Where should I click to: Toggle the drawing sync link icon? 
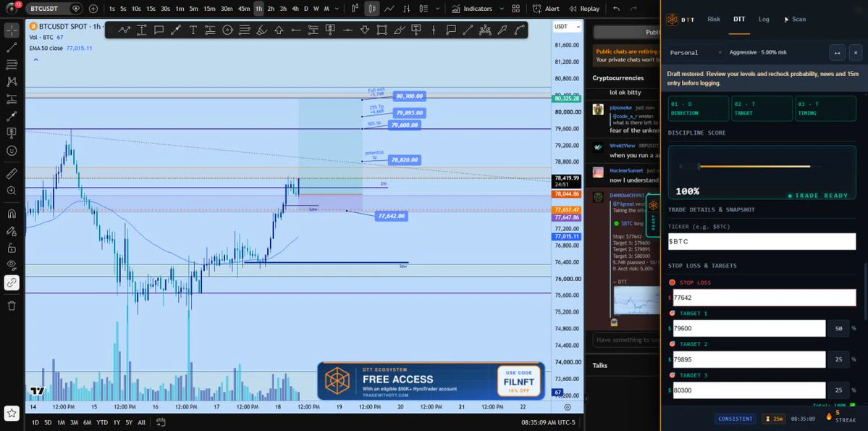(x=12, y=283)
